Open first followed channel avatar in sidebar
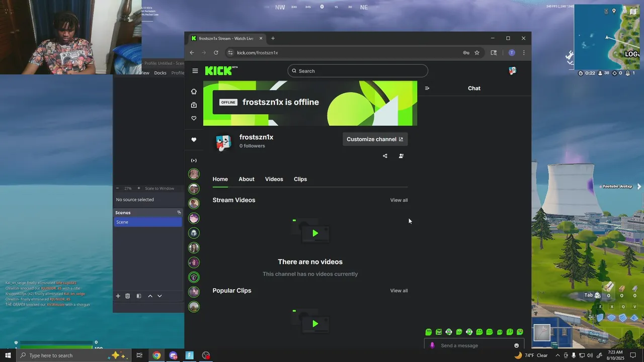The width and height of the screenshot is (644, 362). tap(194, 174)
